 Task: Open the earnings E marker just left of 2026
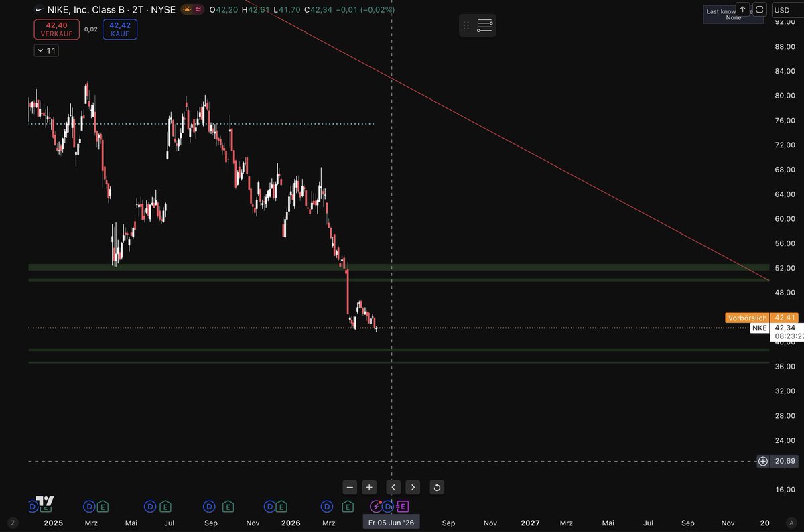point(281,507)
